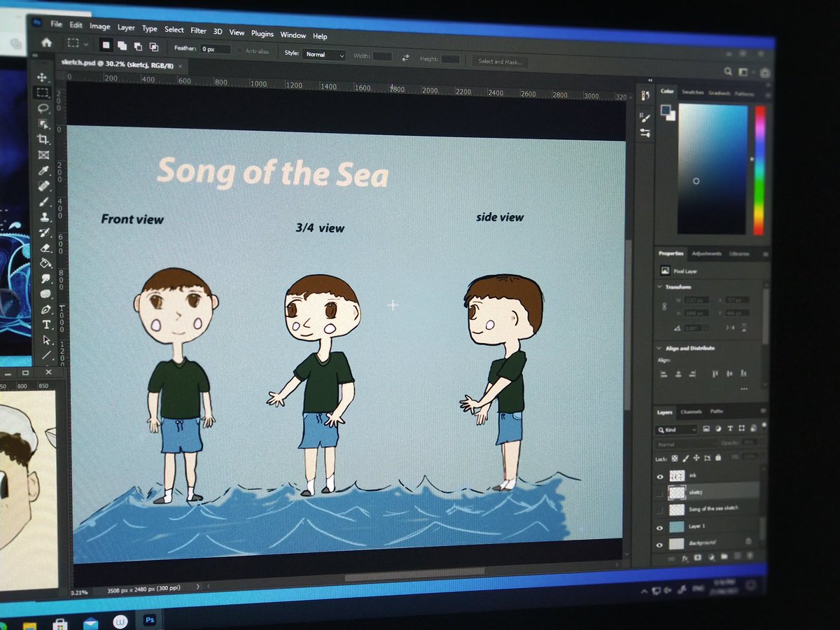
Task: Expand status bar info arrow
Action: 198,586
